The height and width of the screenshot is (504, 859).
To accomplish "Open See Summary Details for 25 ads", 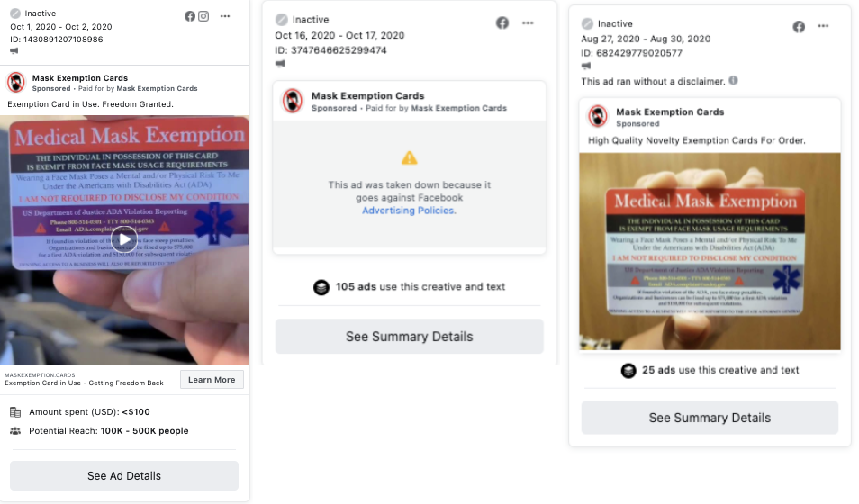I will pos(710,418).
